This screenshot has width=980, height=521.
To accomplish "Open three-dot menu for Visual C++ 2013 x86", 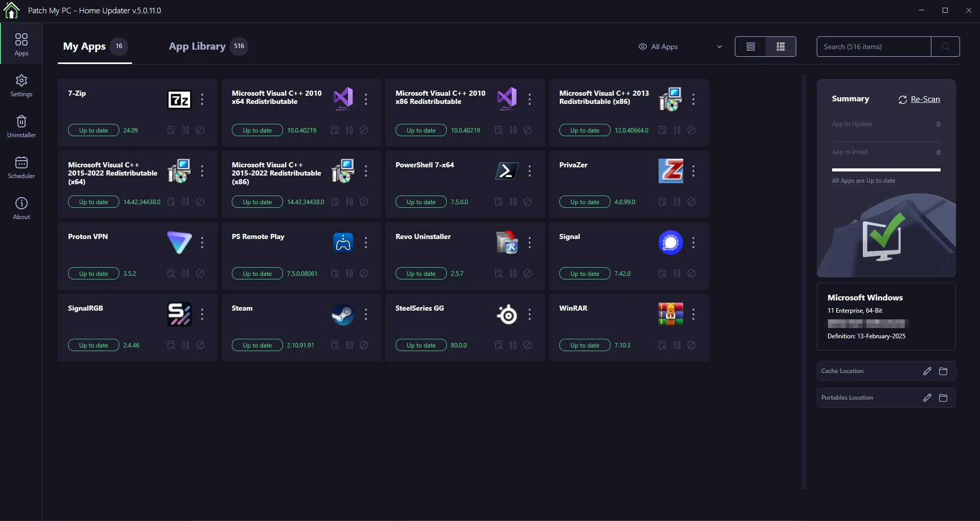I will click(x=693, y=99).
